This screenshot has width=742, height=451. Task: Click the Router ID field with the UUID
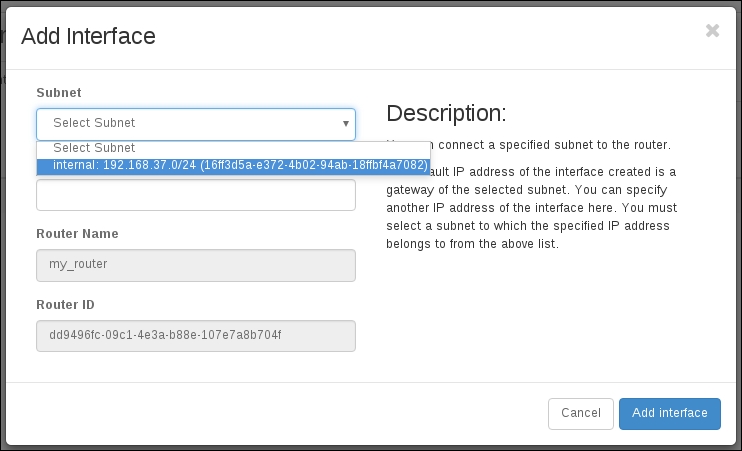click(195, 335)
